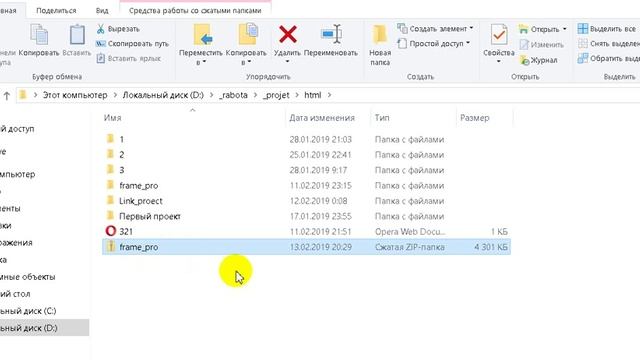Open the Открыть dropdown arrow
This screenshot has width=640, height=360.
(x=564, y=29)
